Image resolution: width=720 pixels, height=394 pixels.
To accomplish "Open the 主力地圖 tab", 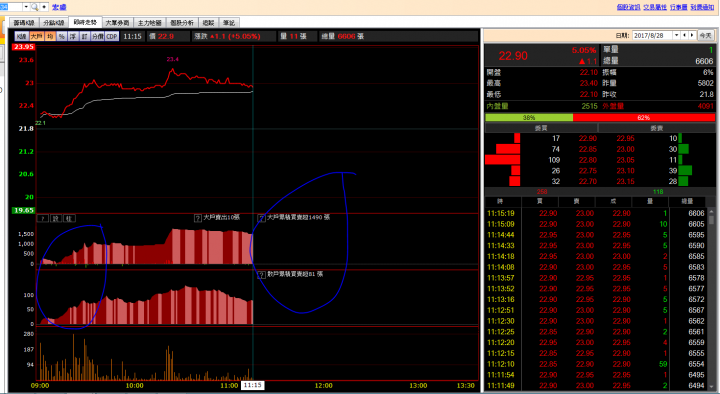I will pyautogui.click(x=150, y=23).
